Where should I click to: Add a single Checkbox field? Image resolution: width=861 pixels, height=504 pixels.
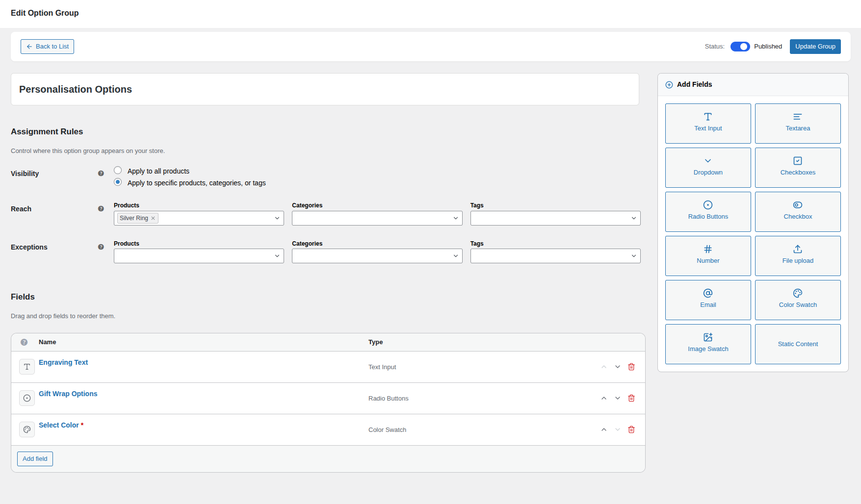(x=798, y=212)
